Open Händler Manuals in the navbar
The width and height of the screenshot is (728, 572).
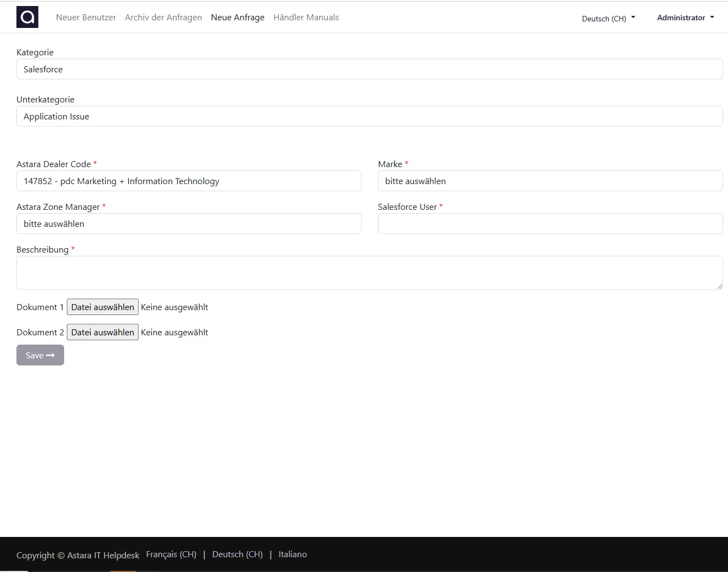coord(306,18)
